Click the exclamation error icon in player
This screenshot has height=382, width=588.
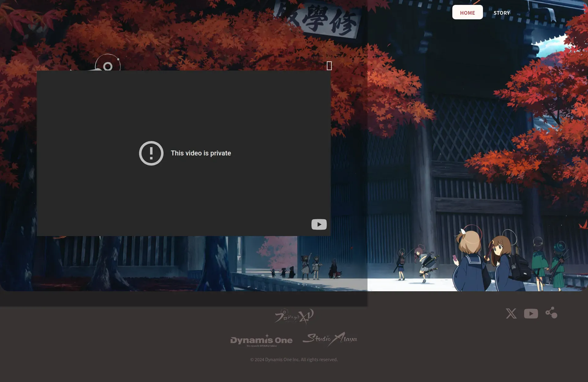151,153
